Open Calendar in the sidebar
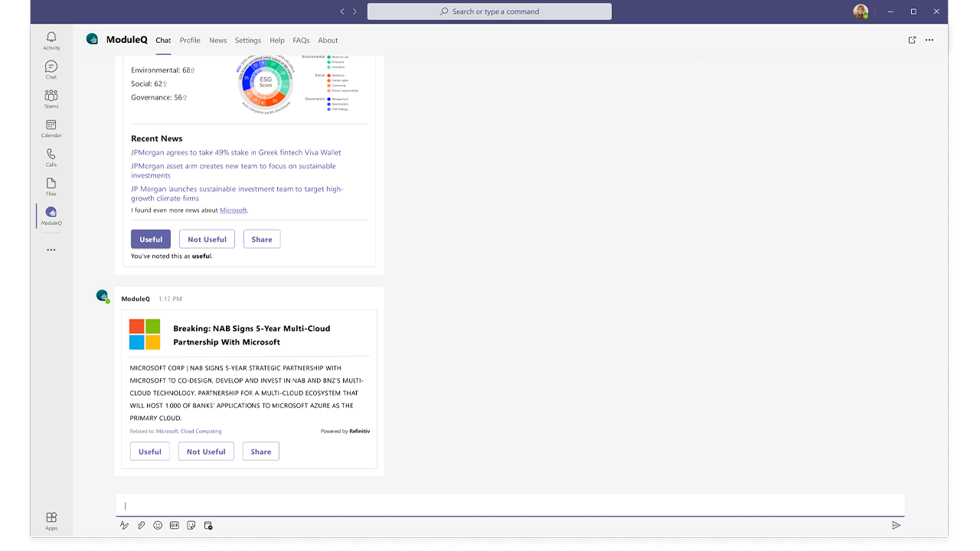 [x=51, y=128]
